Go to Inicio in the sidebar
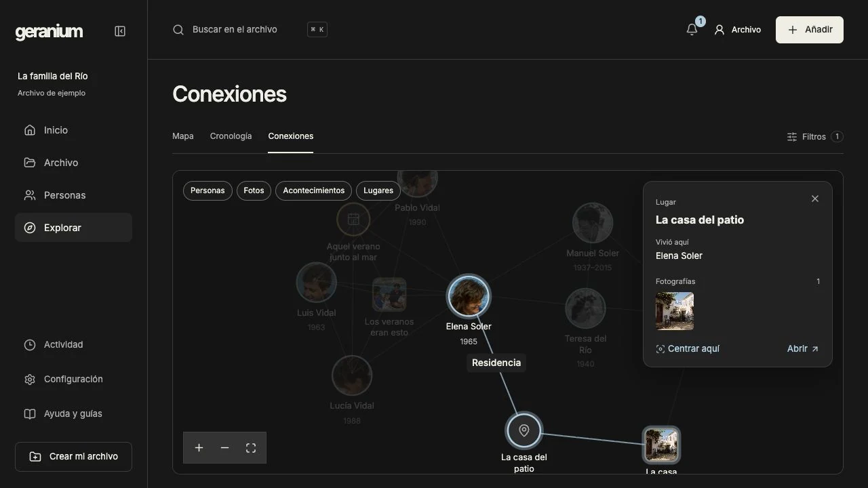868x488 pixels. [73, 130]
